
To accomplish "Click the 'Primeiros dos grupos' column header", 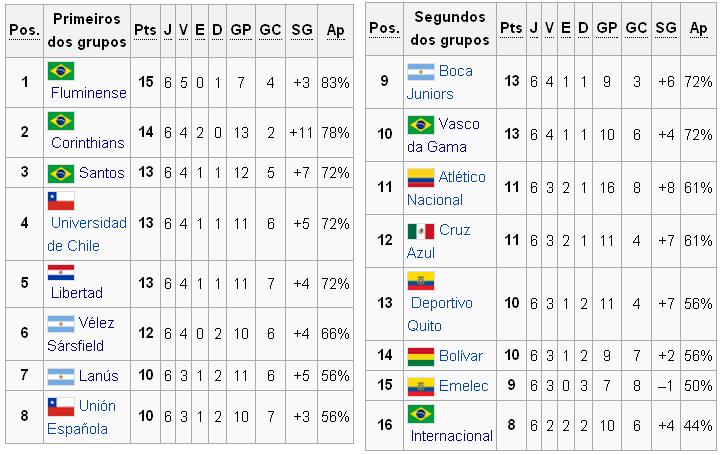I will [x=87, y=30].
